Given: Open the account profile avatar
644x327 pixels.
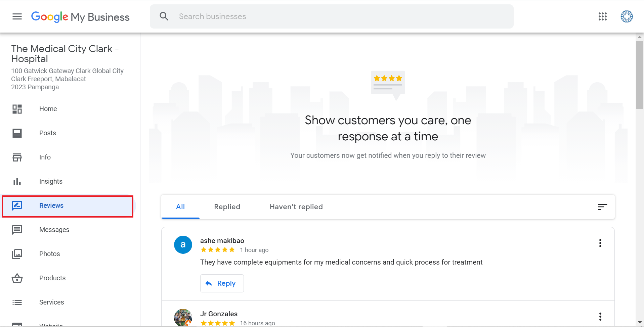Looking at the screenshot, I should [627, 16].
